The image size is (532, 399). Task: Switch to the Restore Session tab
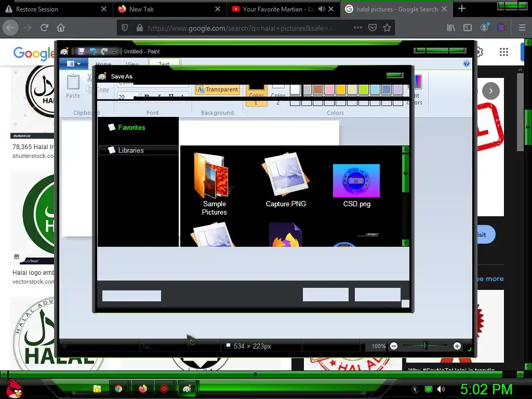pos(56,9)
